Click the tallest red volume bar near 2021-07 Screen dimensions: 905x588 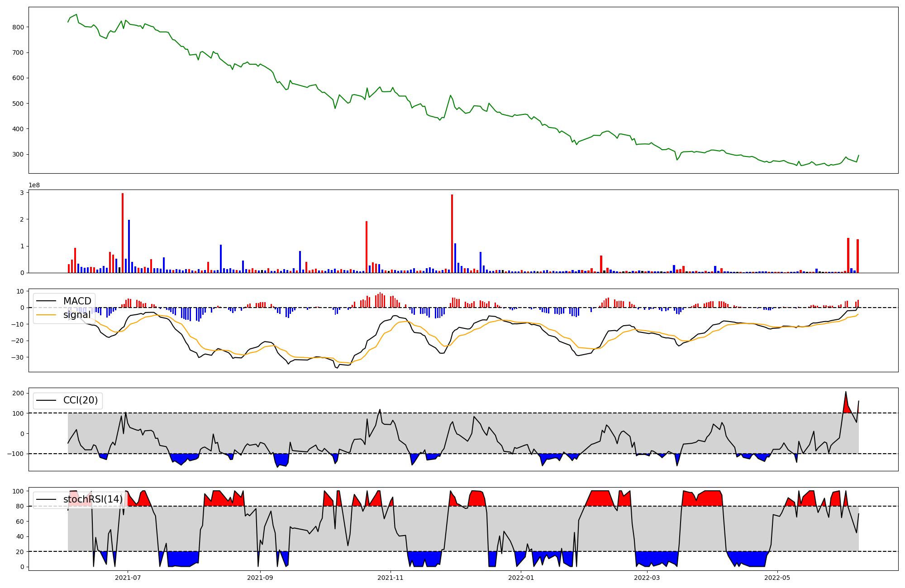[x=123, y=233]
